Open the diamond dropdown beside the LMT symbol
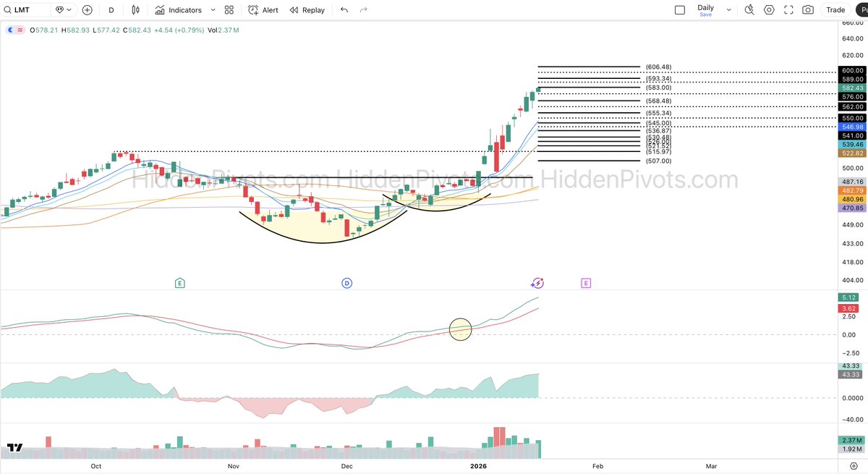 [x=62, y=10]
